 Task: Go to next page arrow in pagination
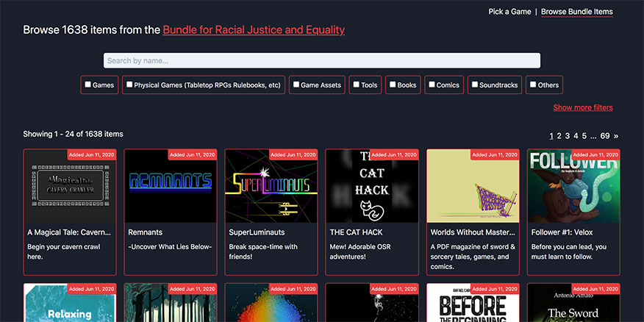click(x=616, y=136)
